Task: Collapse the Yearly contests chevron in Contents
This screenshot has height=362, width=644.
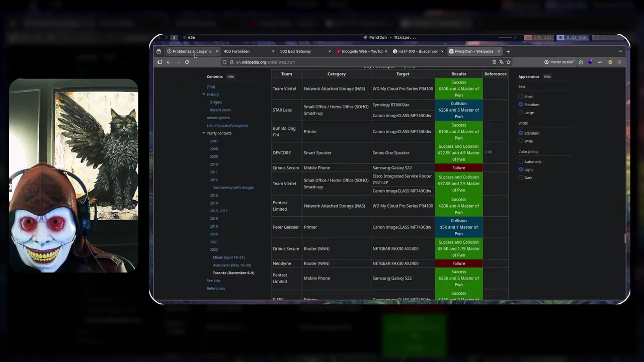Action: [x=204, y=133]
